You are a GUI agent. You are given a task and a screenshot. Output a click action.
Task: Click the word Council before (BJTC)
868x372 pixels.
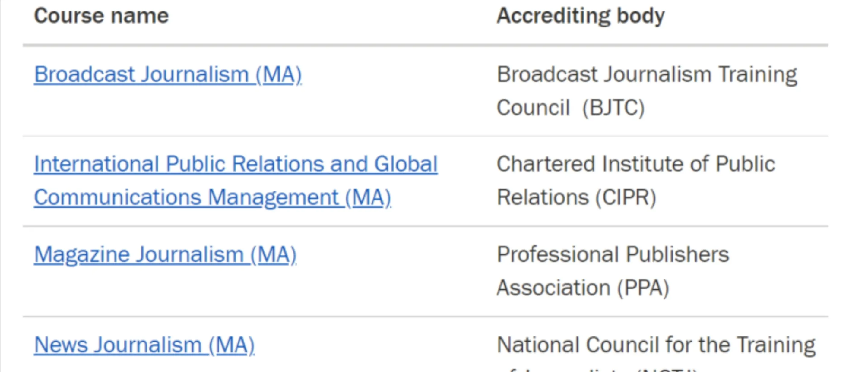[533, 108]
